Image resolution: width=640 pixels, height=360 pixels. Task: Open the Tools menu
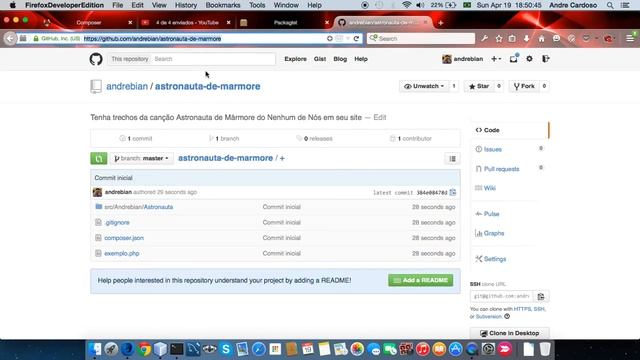pyautogui.click(x=257, y=5)
